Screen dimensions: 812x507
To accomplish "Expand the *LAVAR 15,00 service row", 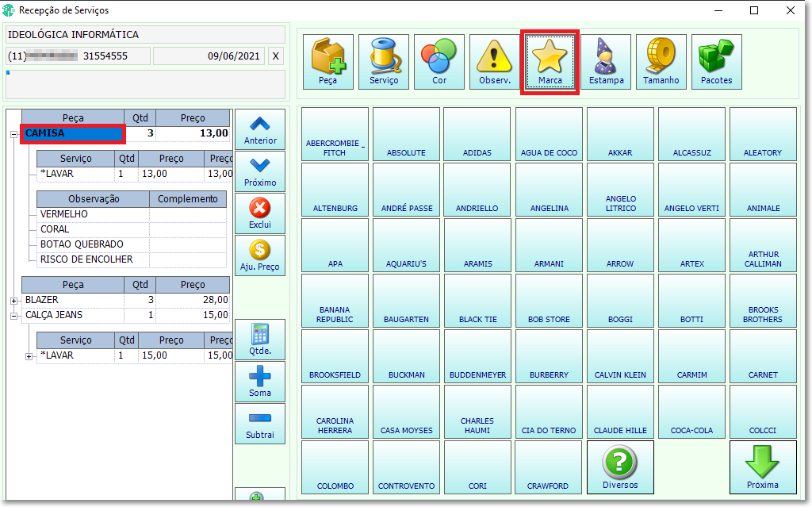I will pyautogui.click(x=29, y=356).
